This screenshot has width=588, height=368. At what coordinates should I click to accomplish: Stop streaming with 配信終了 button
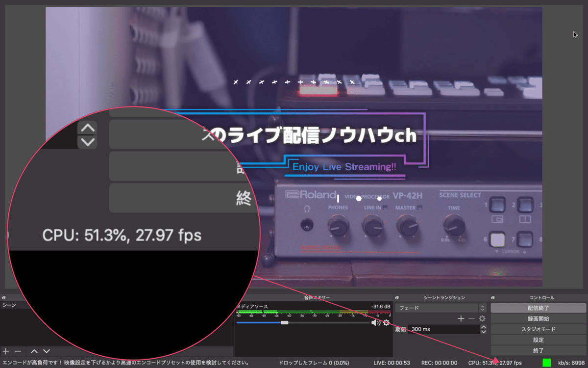point(538,308)
